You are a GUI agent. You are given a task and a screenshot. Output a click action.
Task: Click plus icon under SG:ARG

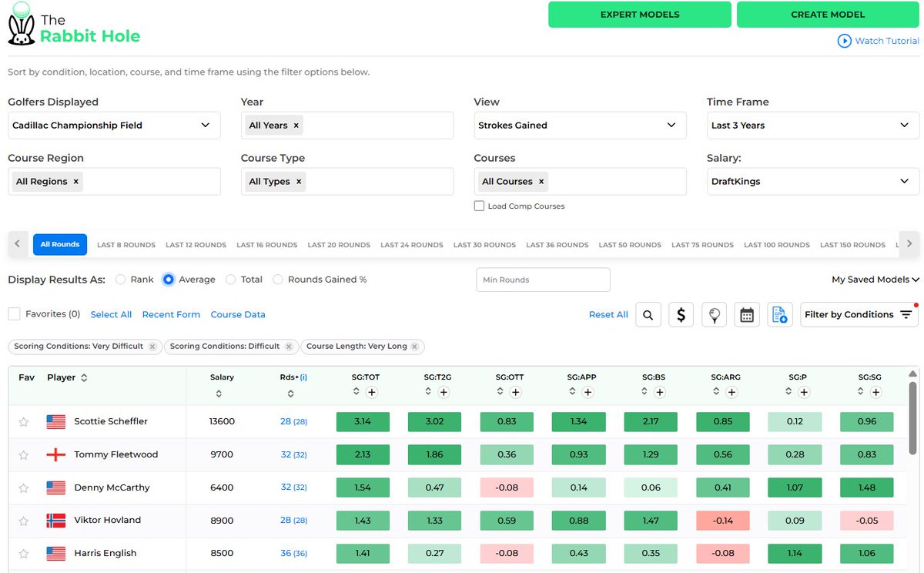tap(731, 392)
